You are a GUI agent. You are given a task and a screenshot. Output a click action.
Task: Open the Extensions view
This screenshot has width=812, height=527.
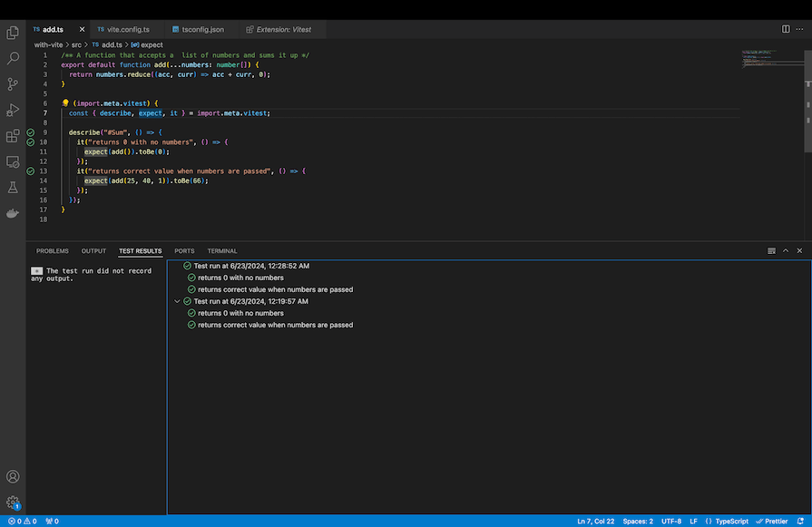tap(13, 136)
